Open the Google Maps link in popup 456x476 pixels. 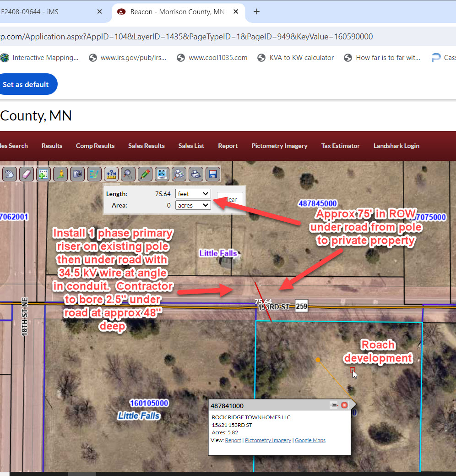click(x=310, y=440)
